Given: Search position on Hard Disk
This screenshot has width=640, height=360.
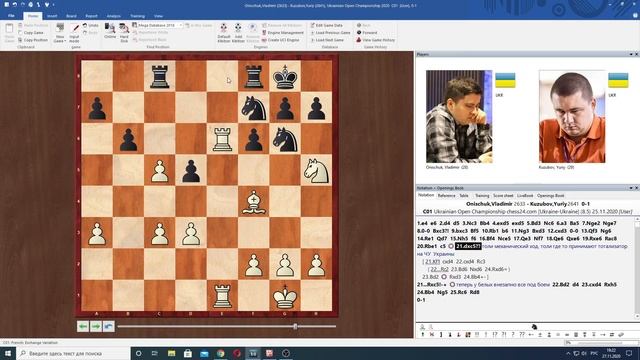Looking at the screenshot, I should pos(124,33).
